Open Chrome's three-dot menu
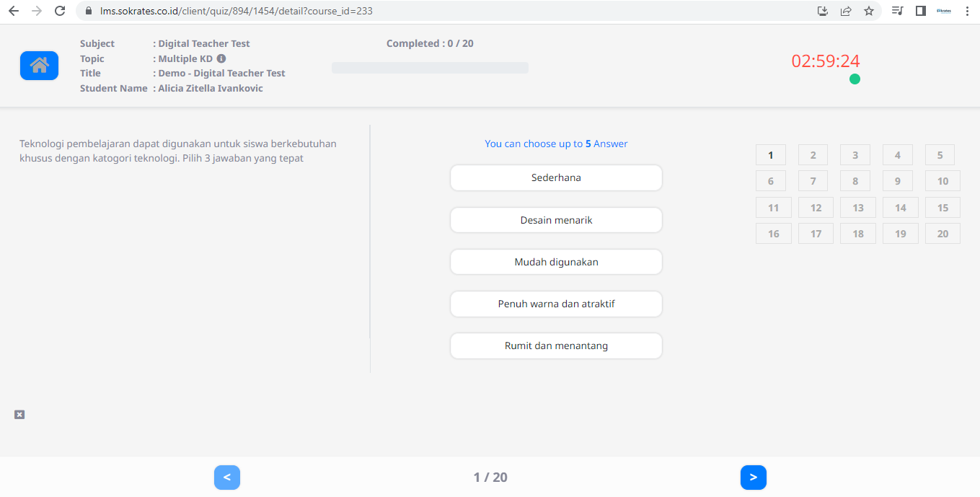980x497 pixels. (x=967, y=11)
